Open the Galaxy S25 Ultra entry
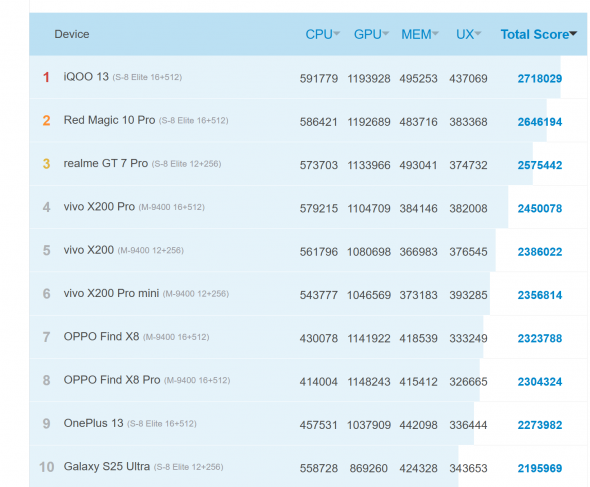 tap(106, 466)
